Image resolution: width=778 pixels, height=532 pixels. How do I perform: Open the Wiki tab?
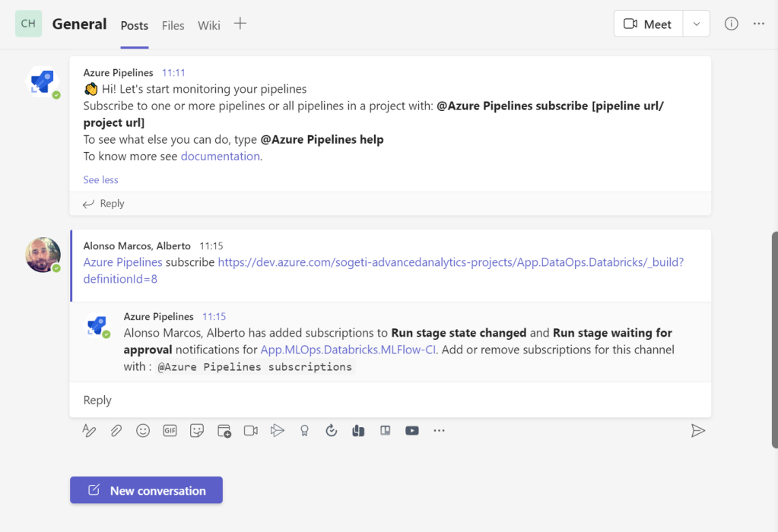[x=208, y=25]
